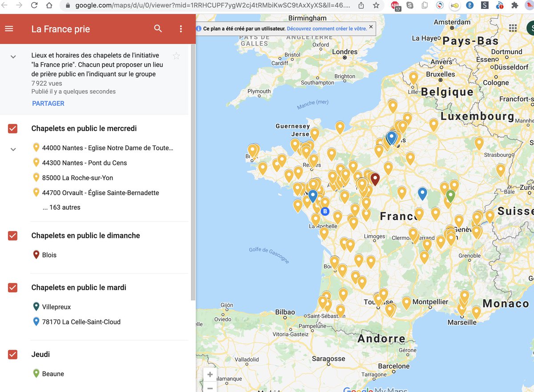This screenshot has height=392, width=534.
Task: Click the 'Chapelets en public le mercredi' layer title
Action: [x=84, y=128]
